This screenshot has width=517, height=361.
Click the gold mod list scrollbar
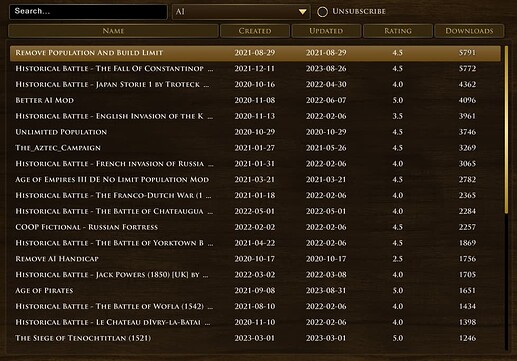pos(506,129)
